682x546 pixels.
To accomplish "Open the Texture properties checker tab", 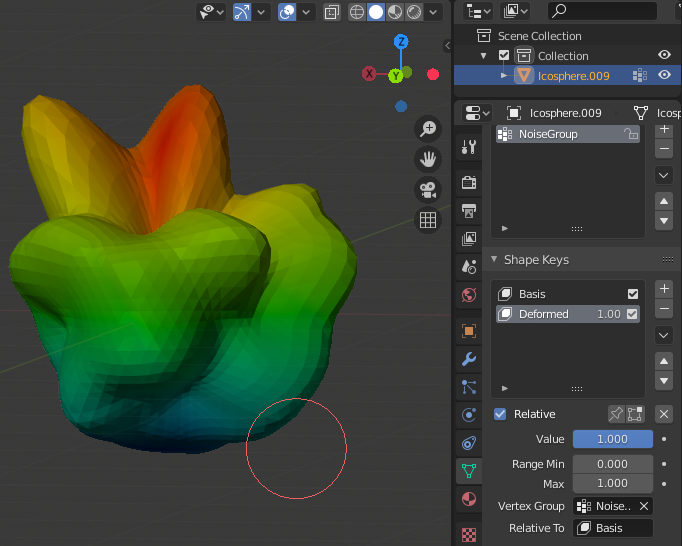I will pos(469,534).
